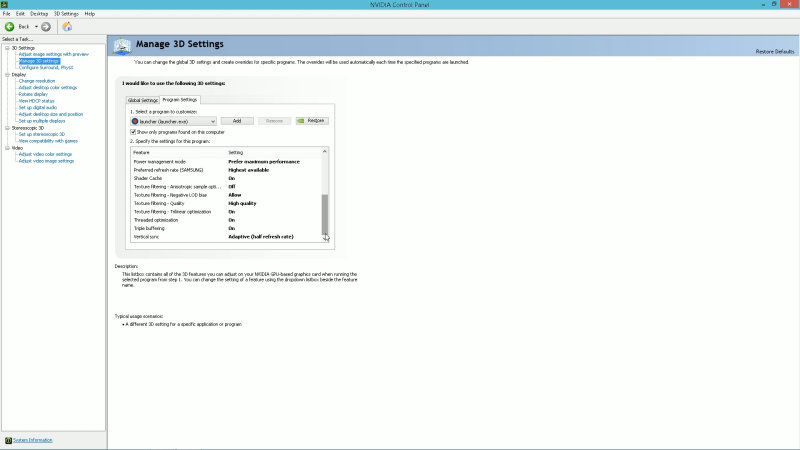Collapse the Video tree node

point(7,148)
